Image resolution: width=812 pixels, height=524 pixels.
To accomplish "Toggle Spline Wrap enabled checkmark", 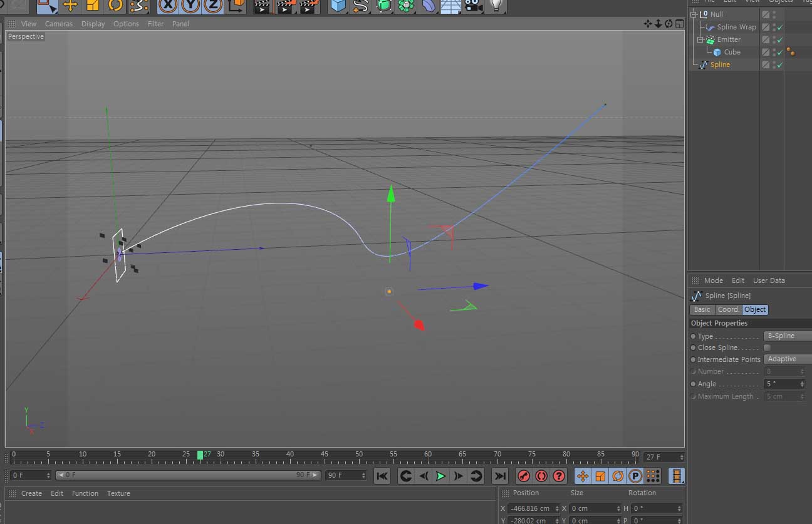I will pyautogui.click(x=780, y=28).
